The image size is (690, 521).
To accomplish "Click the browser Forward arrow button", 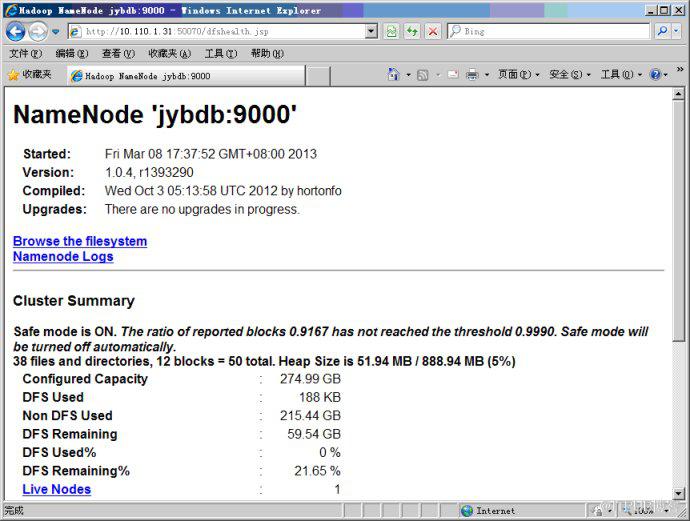I will coord(38,32).
